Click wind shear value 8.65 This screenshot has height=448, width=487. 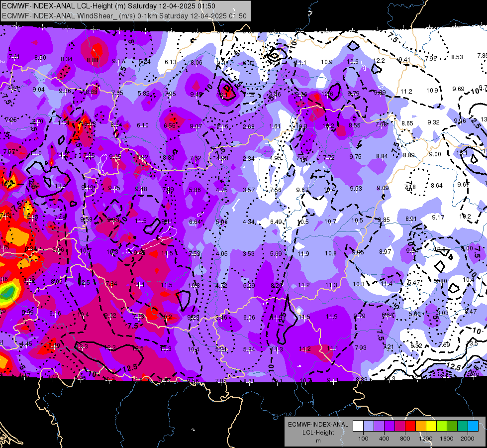[407, 123]
